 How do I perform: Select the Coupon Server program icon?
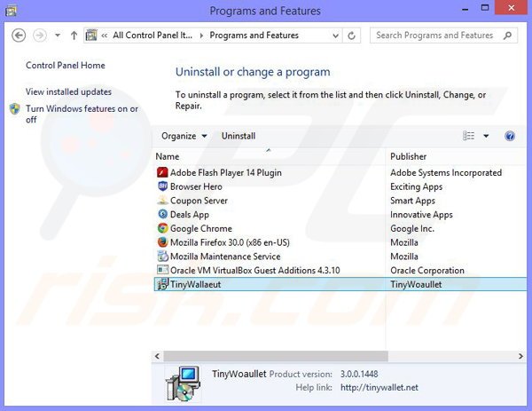pyautogui.click(x=162, y=201)
